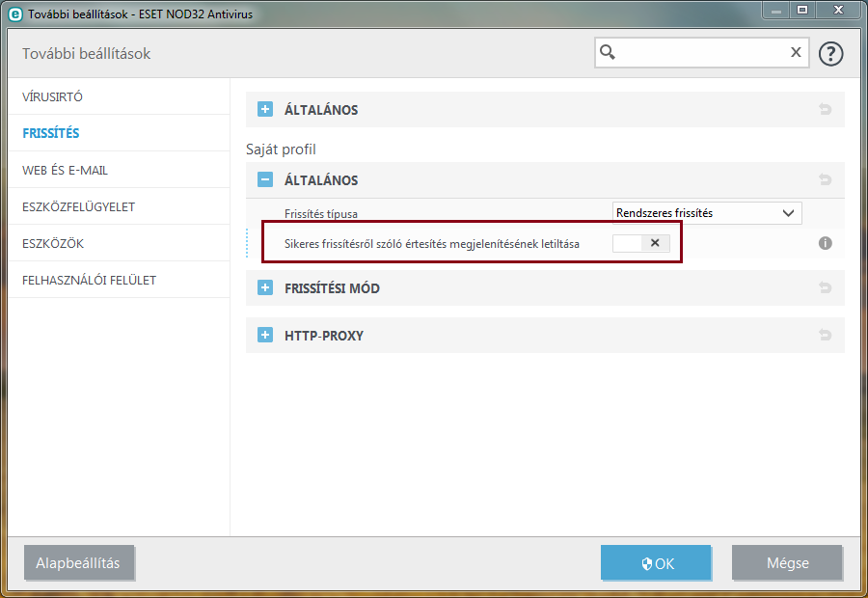Screen dimensions: 868x598
Task: Click the Alapbeállítás button
Action: pos(79,562)
